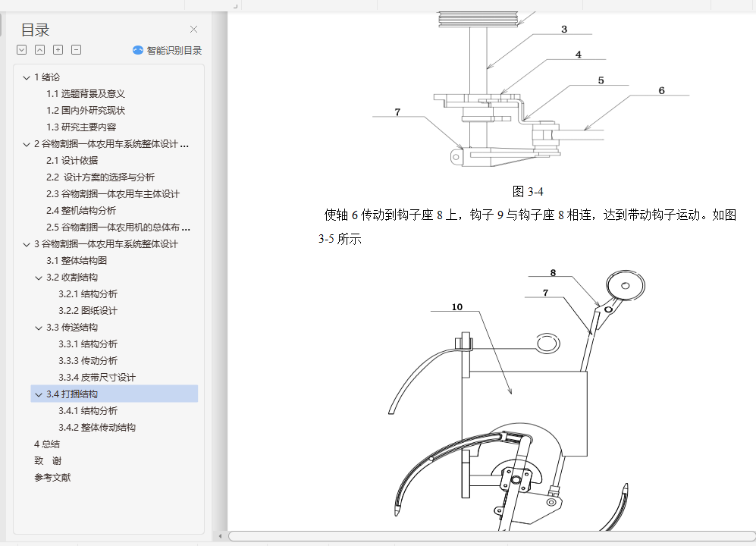This screenshot has height=546, width=756.
Task: Open section 2.3 谷物割捆一体农用车主体设计
Action: [113, 194]
